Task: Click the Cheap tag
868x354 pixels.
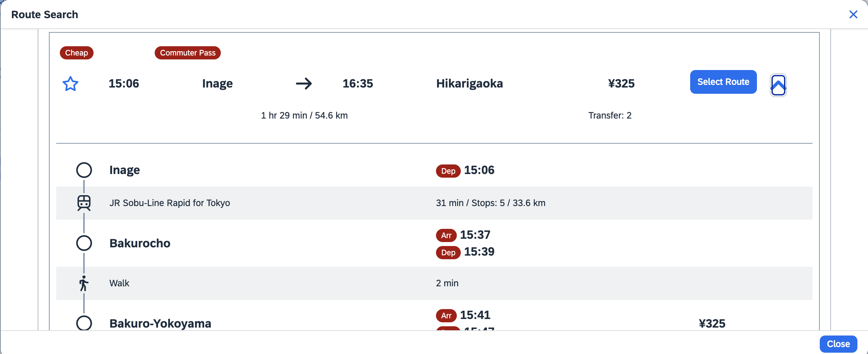Action: coord(76,53)
